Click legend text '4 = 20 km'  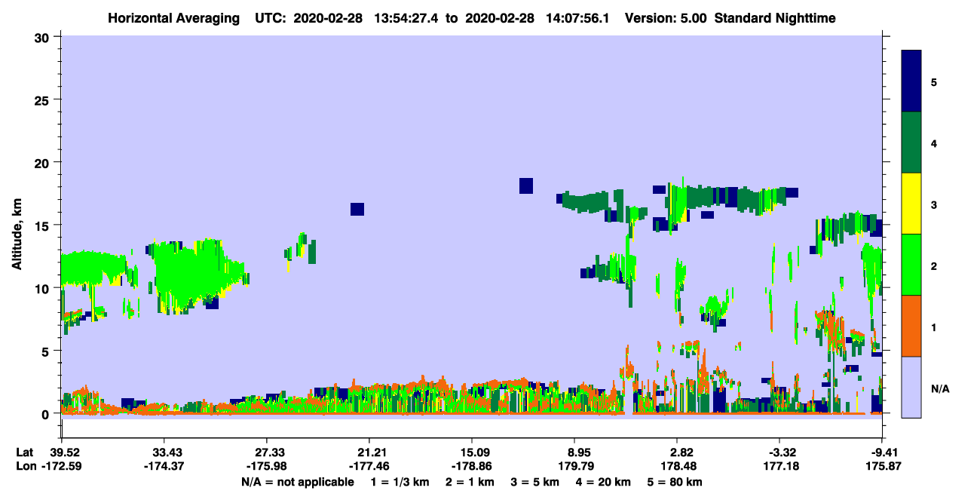(x=603, y=482)
